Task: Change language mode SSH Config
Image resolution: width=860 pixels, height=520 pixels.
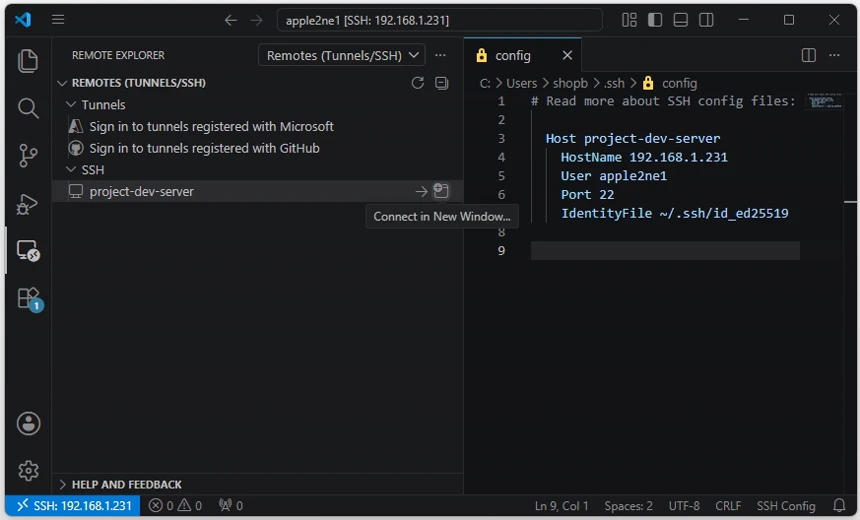Action: click(786, 505)
